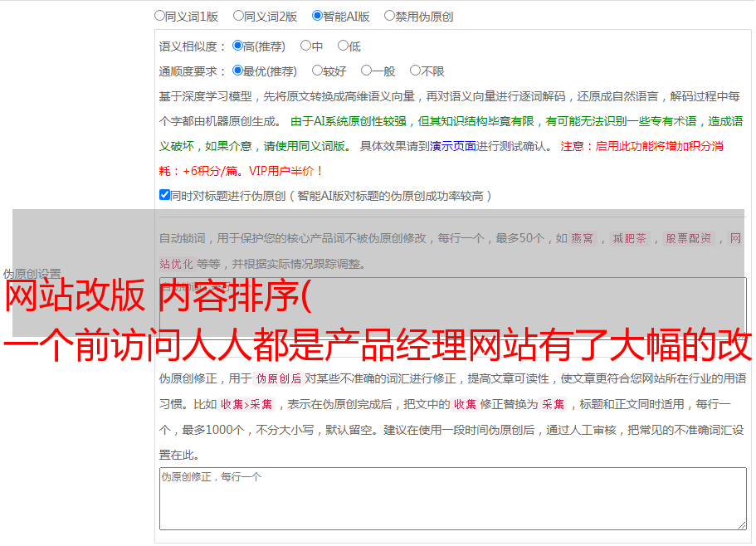Click the 伪原创后 highlighted term
The height and width of the screenshot is (546, 756).
click(x=279, y=378)
